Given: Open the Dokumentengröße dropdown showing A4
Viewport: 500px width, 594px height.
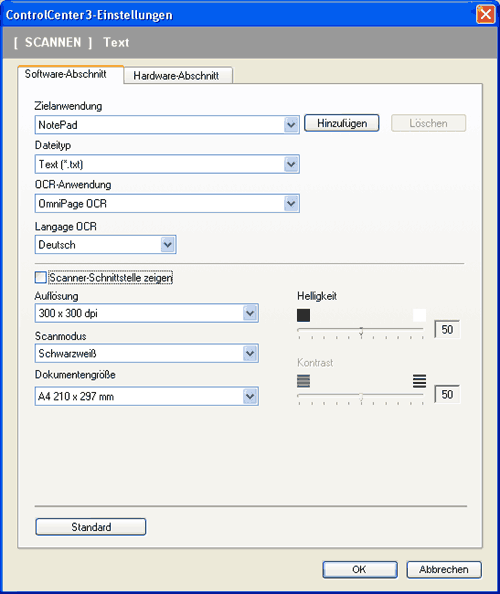Looking at the screenshot, I should pos(147,396).
